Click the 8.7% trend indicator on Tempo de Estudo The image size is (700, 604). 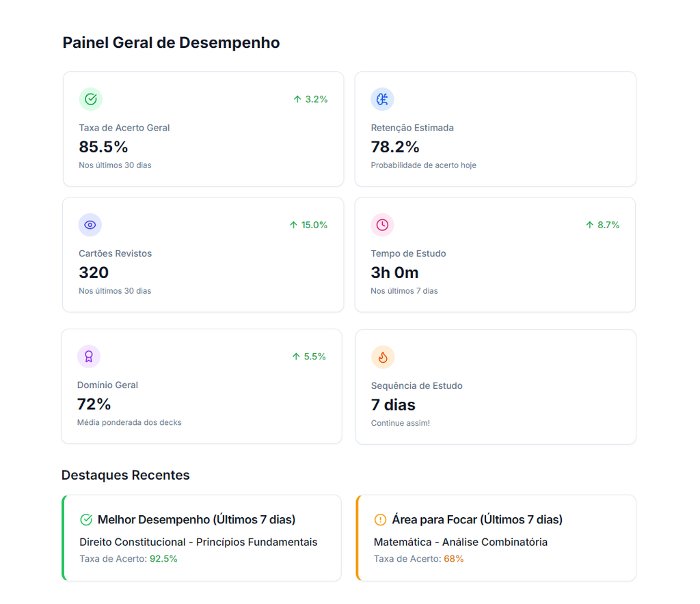click(x=602, y=225)
